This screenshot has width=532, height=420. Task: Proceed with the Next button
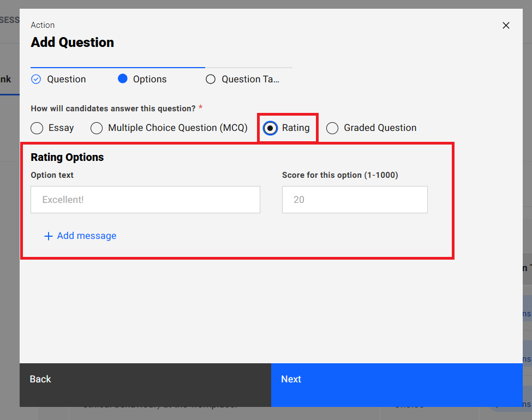tap(396, 379)
